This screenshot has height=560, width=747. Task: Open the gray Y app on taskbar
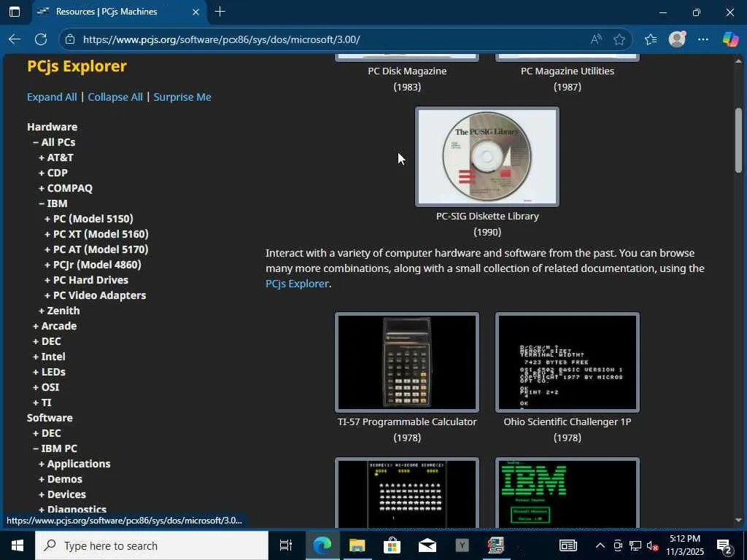[x=462, y=545]
